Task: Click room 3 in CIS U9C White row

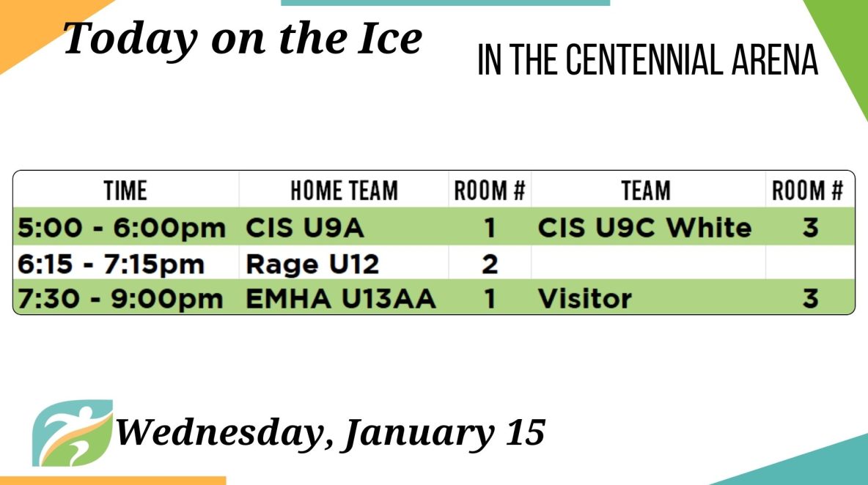Action: pyautogui.click(x=810, y=228)
